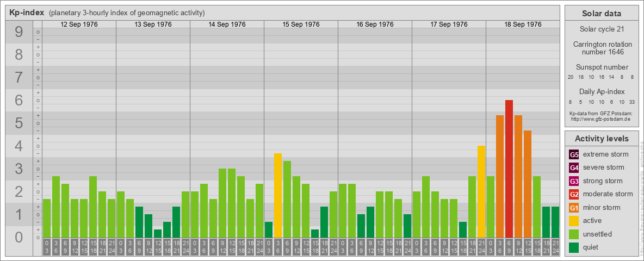Click the G4 severe storm badge
The height and width of the screenshot is (261, 644).
(x=574, y=168)
